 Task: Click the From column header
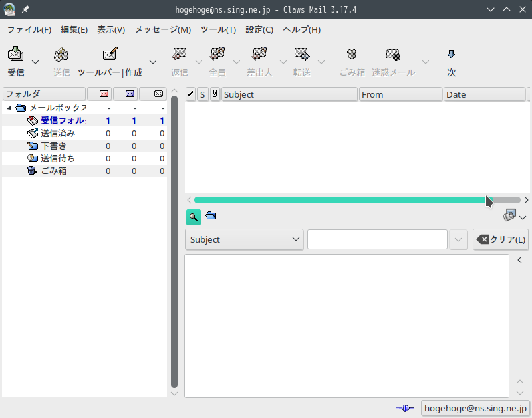pos(401,94)
